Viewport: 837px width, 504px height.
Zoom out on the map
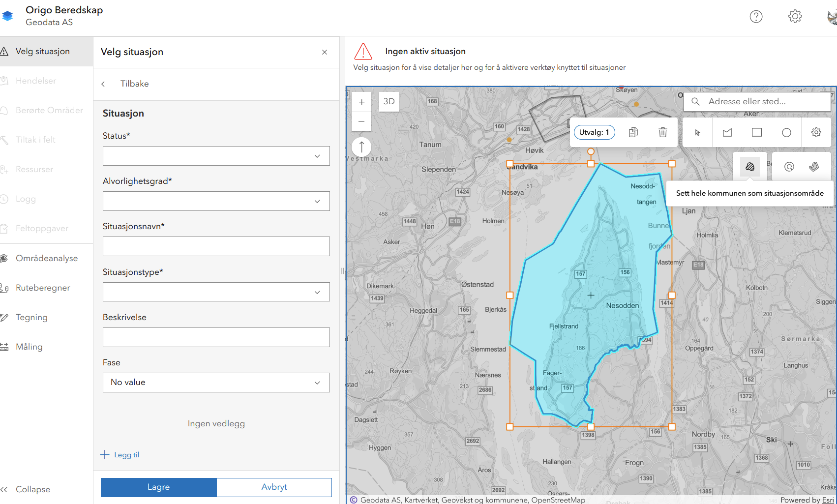coord(361,121)
